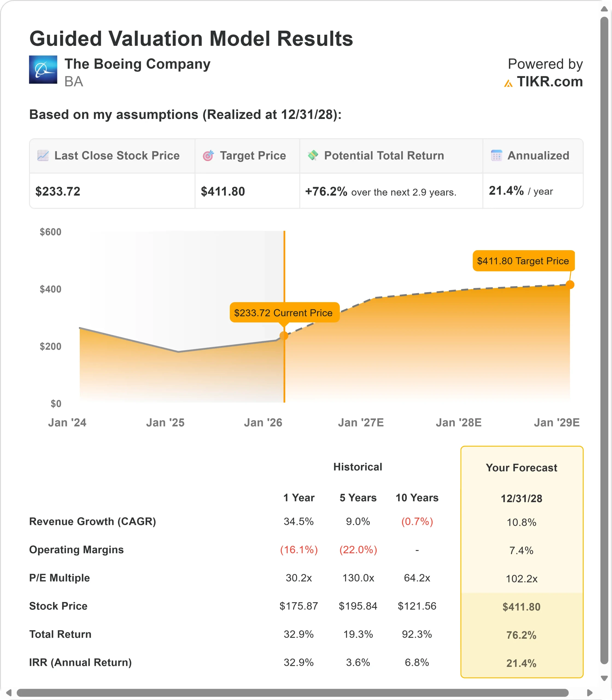Click the scroll left arrow on the horizontal scrollbar
The height and width of the screenshot is (700, 612).
(x=9, y=693)
